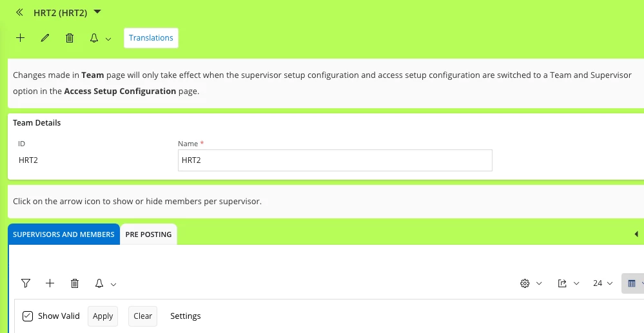Click the plus icon beside the filter

click(50, 283)
